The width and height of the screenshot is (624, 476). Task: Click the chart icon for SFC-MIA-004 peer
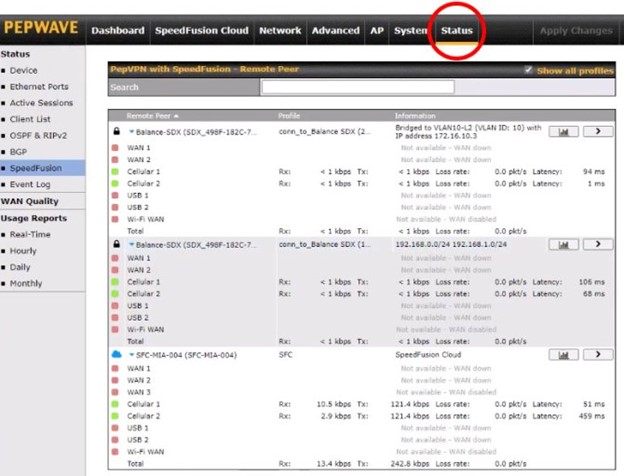click(x=563, y=355)
